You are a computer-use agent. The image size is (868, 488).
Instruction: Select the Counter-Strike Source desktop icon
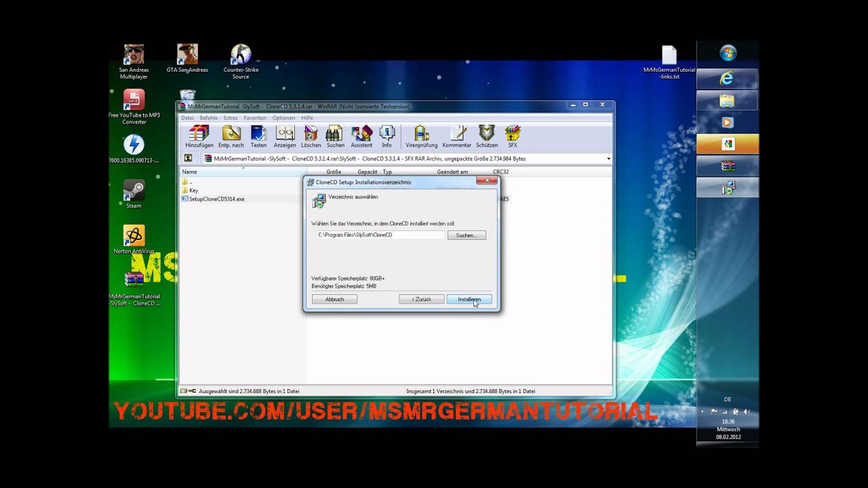[241, 62]
